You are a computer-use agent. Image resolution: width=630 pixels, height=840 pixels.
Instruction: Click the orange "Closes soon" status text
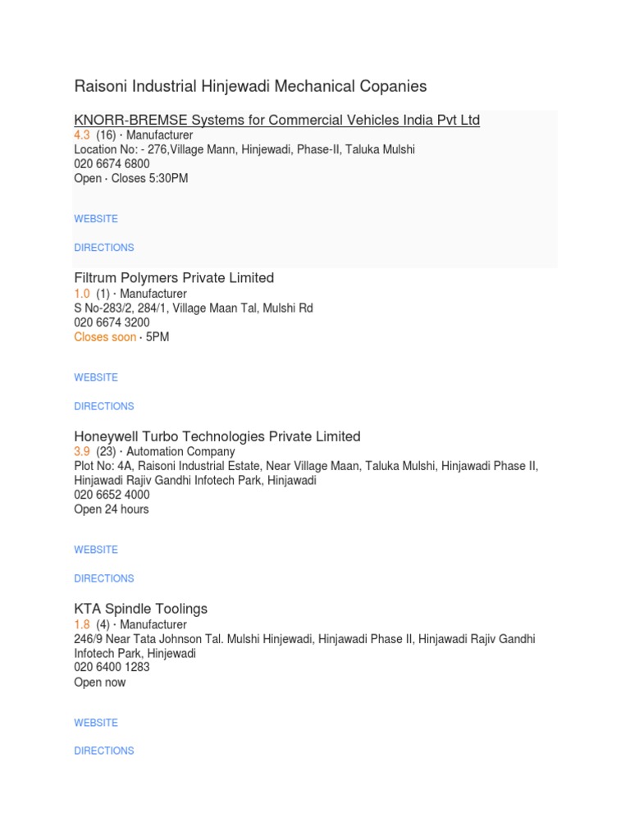pyautogui.click(x=105, y=337)
